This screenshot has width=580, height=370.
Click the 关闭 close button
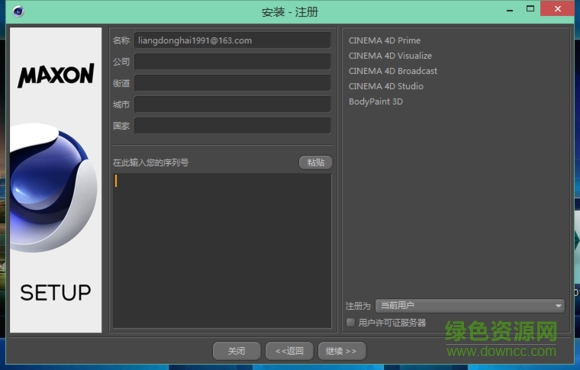237,351
